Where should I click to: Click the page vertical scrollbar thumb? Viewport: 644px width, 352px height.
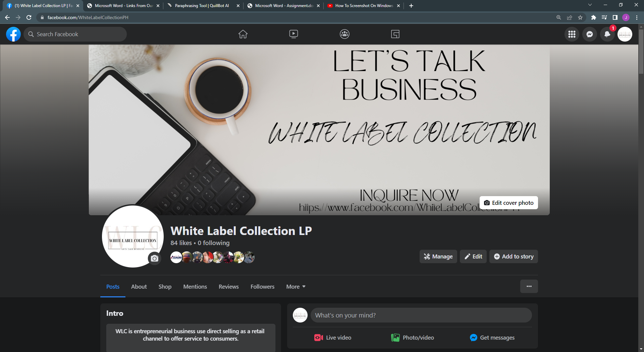(641, 52)
